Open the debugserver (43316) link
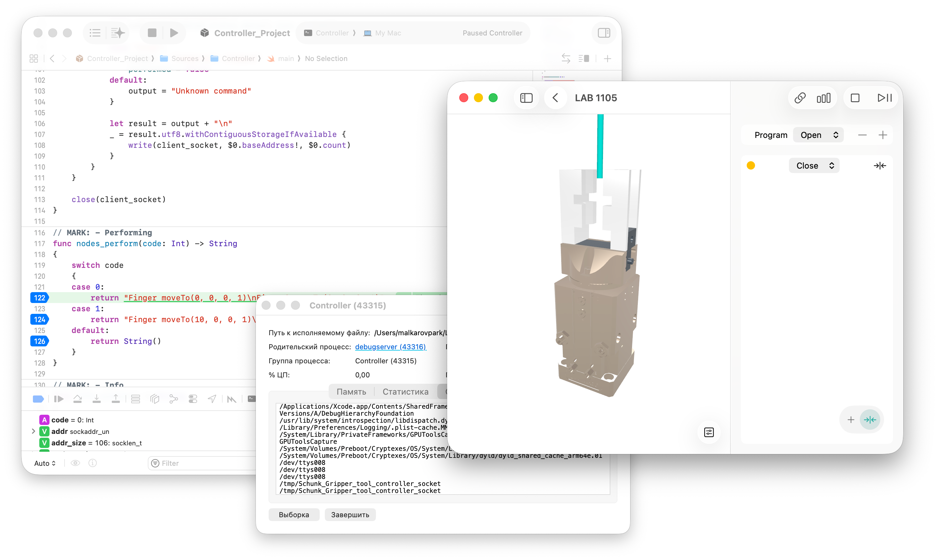Image resolution: width=939 pixels, height=560 pixels. (x=390, y=347)
